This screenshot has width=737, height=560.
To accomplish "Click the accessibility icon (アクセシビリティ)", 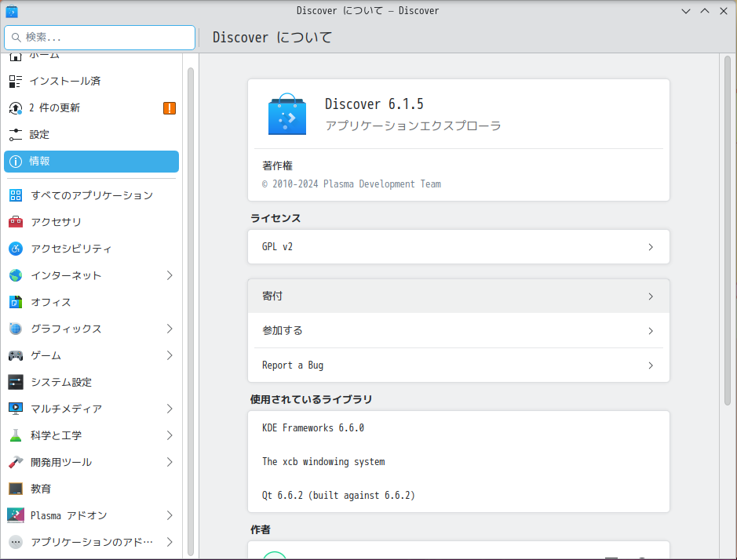I will pos(16,249).
